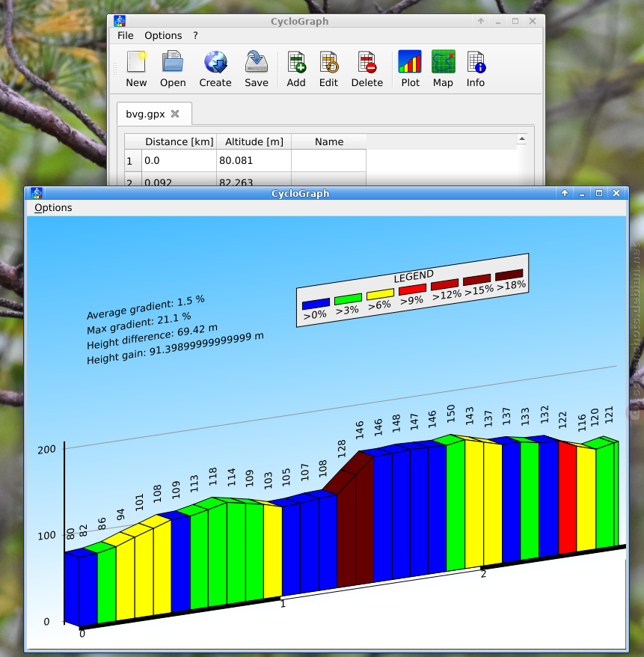Screen dimensions: 644x657
Task: Click the distance marker 1 on the base axis
Action: (x=283, y=604)
